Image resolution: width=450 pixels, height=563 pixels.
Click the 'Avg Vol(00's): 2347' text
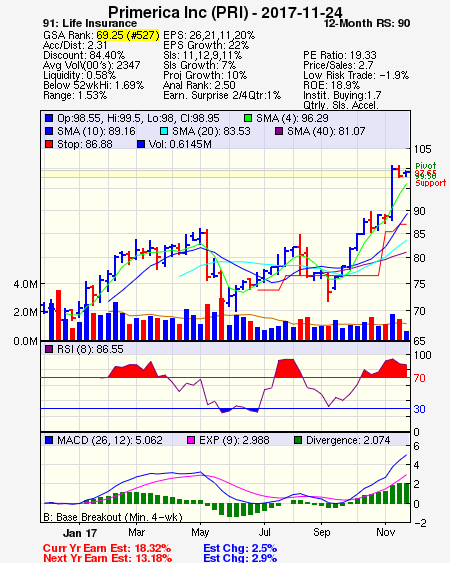click(x=92, y=65)
